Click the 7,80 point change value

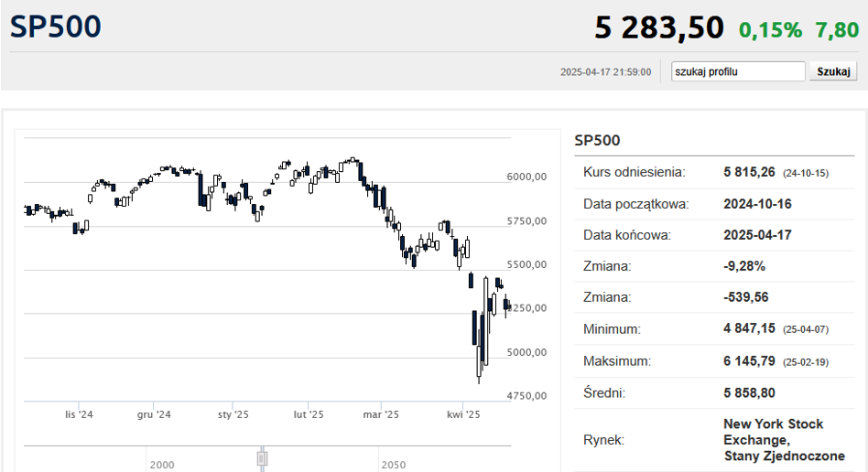[x=837, y=30]
